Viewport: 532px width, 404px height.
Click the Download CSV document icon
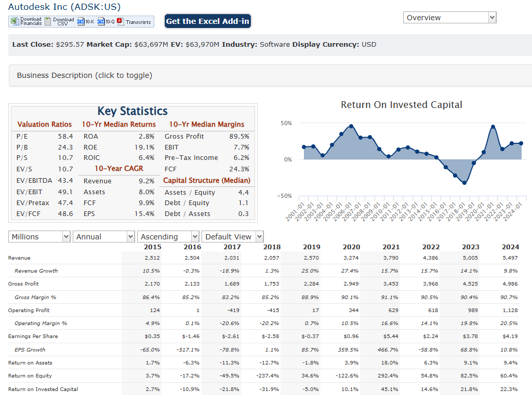48,21
